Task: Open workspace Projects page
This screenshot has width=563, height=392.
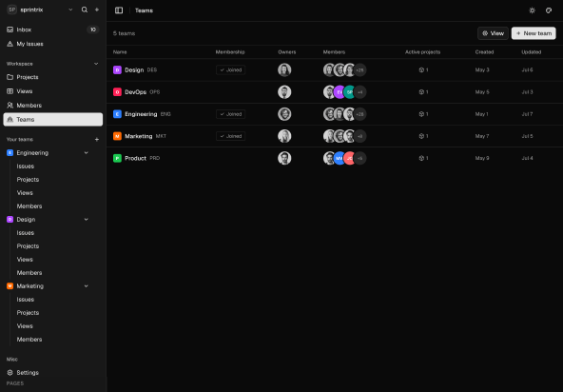Action: (53, 77)
